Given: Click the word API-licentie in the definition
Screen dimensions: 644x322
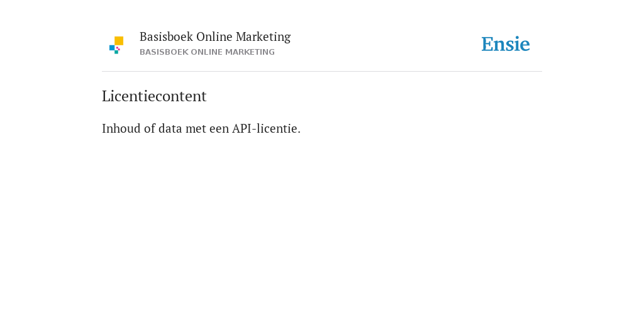Looking at the screenshot, I should 266,128.
